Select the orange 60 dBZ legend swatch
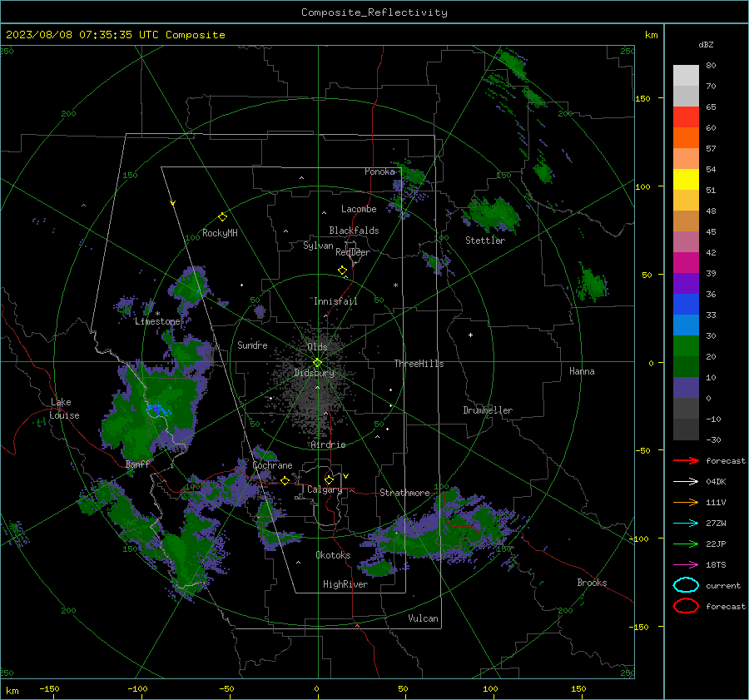Viewport: 749px width, 700px height. point(686,138)
